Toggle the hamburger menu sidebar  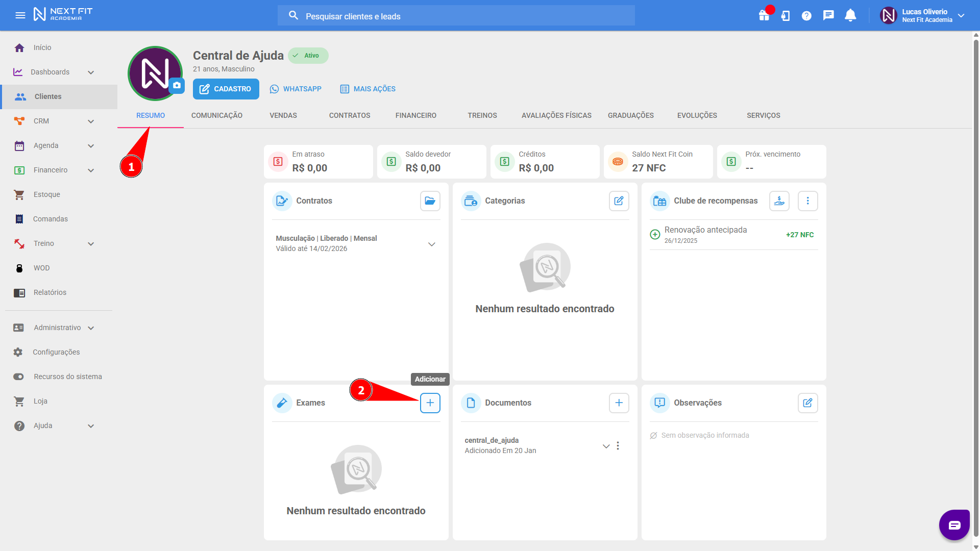(x=20, y=15)
